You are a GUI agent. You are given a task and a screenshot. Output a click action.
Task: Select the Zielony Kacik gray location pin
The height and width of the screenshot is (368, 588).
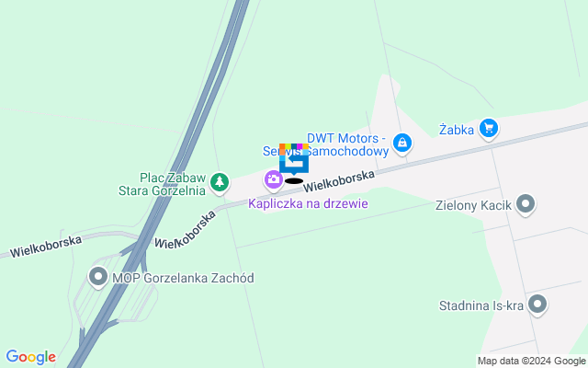(526, 205)
